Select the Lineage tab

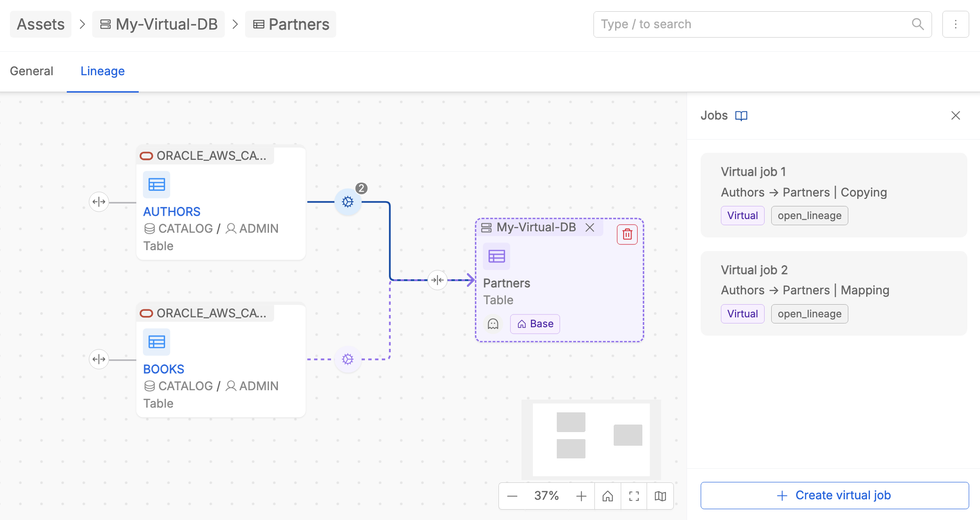tap(103, 71)
